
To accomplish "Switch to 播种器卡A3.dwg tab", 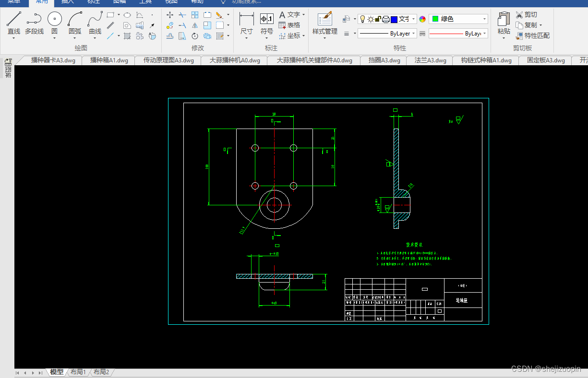I will pyautogui.click(x=53, y=60).
